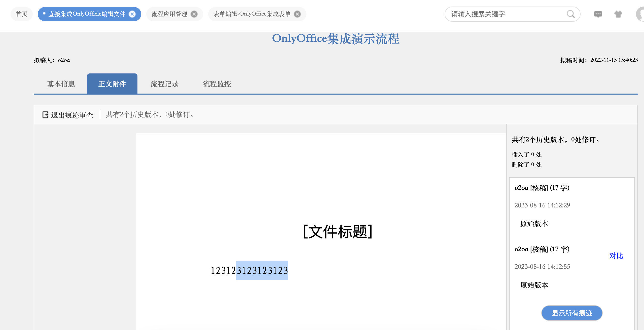Select the 14:12:29 history version entry
The height and width of the screenshot is (330, 644).
tap(542, 205)
